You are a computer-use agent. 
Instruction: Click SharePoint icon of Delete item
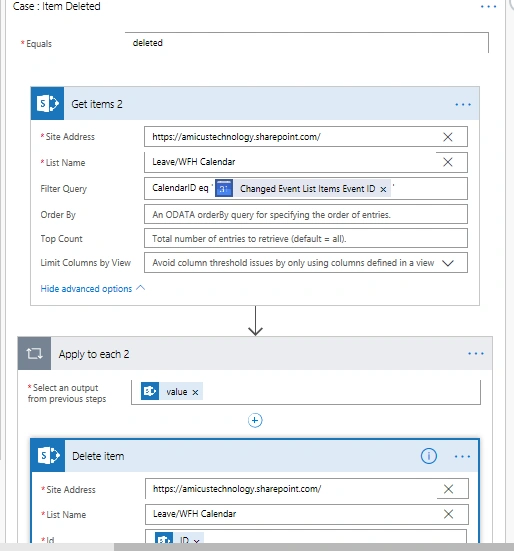[48, 455]
